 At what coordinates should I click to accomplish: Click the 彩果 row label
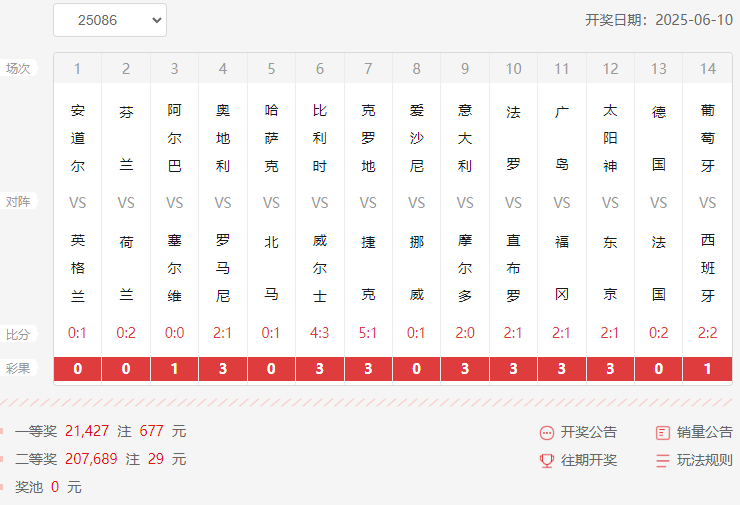pos(18,368)
